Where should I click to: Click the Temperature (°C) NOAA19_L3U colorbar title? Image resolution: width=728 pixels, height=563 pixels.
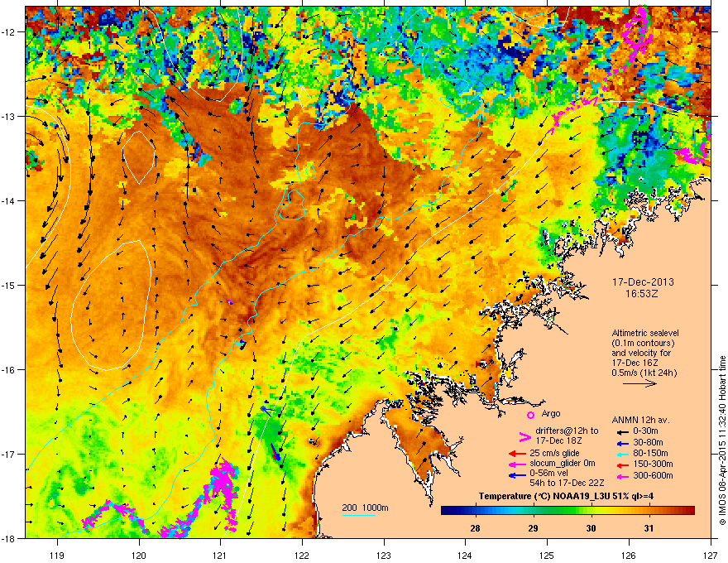click(x=566, y=497)
